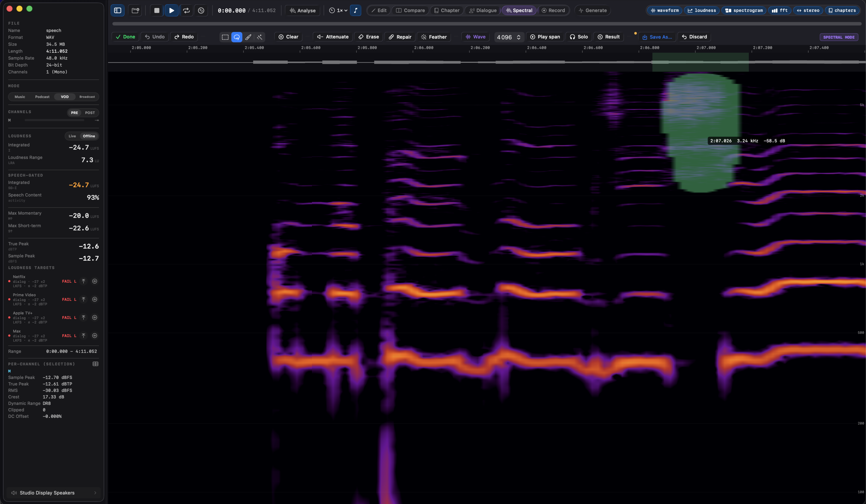This screenshot has width=866, height=504.
Task: Toggle the music note pitch button
Action: point(356,10)
